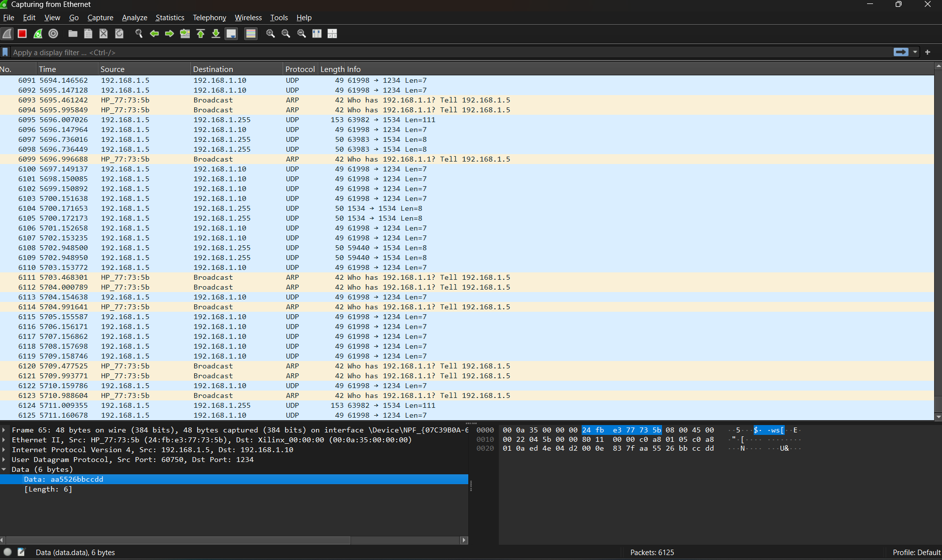
Task: Reset layout to default sizes icon
Action: pyautogui.click(x=317, y=33)
